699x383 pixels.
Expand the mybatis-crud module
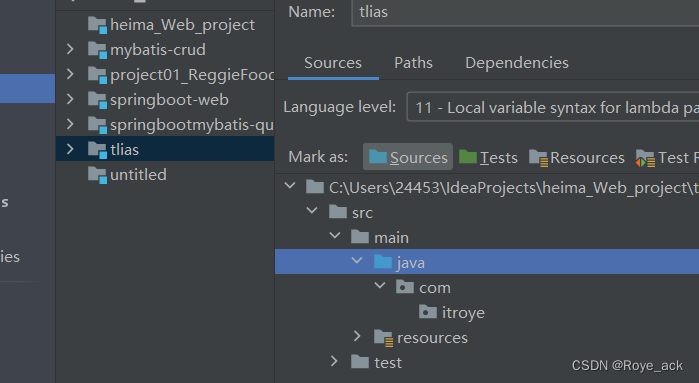[x=70, y=49]
